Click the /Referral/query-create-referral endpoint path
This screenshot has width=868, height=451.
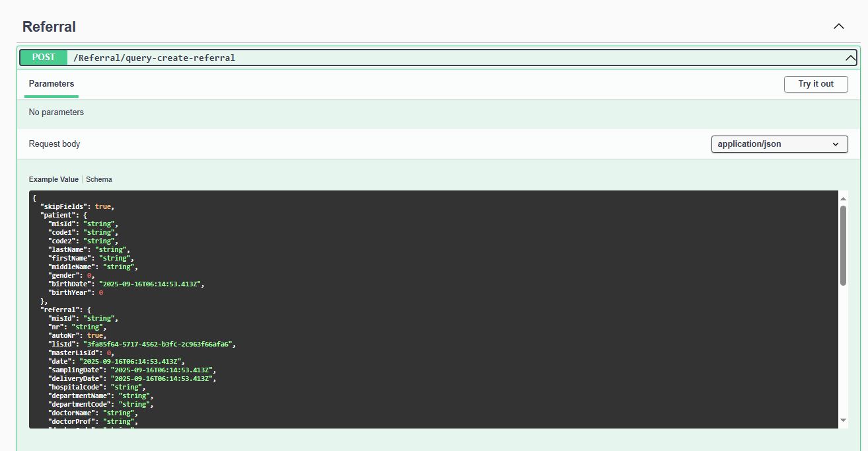154,58
